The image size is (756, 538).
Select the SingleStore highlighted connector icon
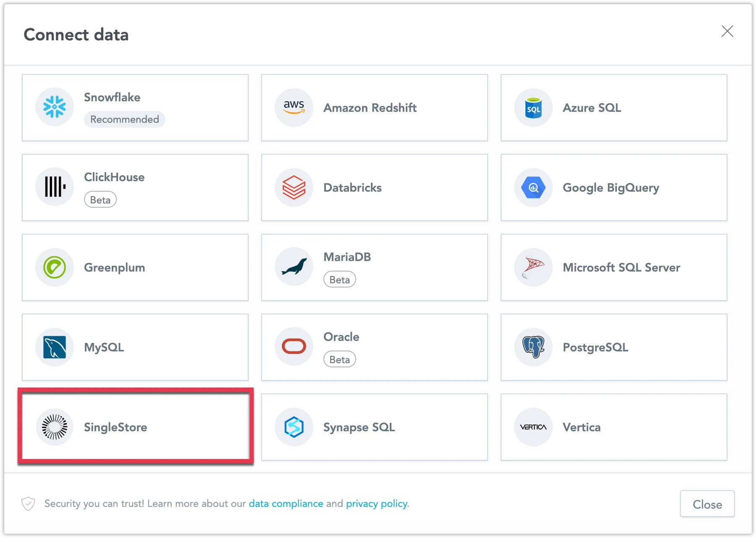point(55,427)
